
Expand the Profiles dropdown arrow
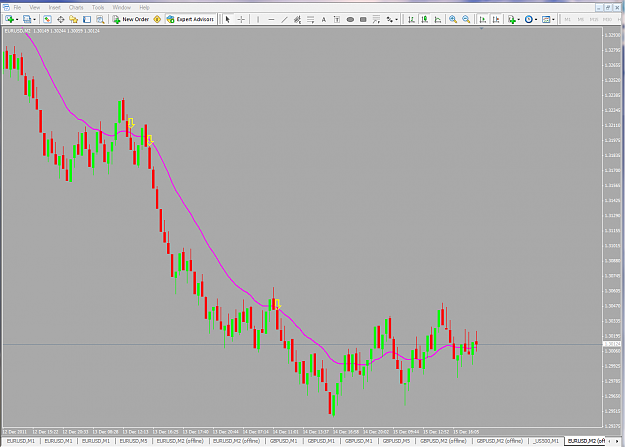35,20
